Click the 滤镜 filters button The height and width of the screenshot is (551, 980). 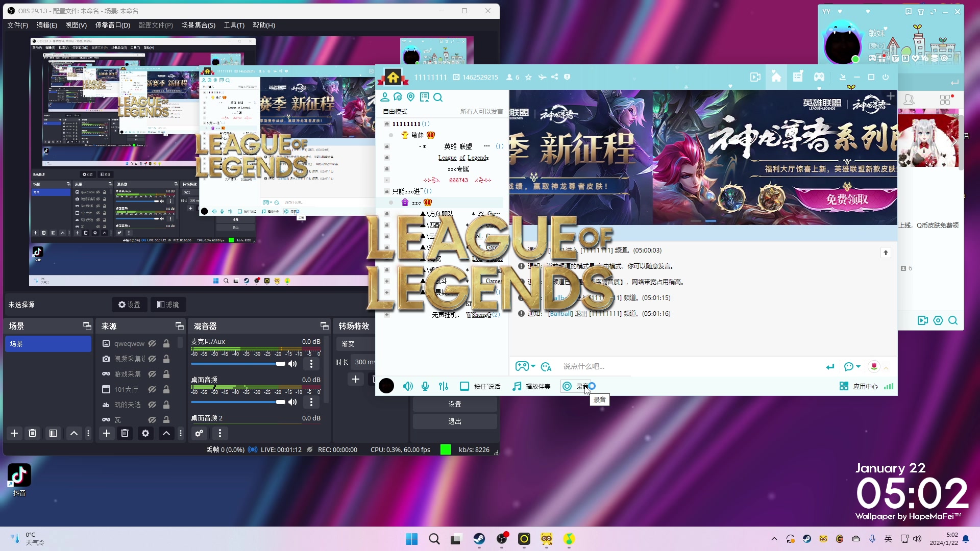coord(168,305)
